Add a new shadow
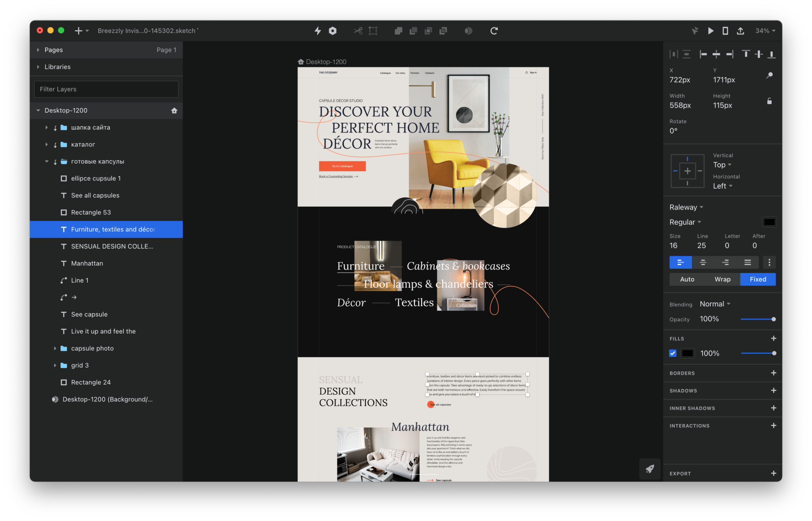Image resolution: width=812 pixels, height=521 pixels. [x=774, y=390]
